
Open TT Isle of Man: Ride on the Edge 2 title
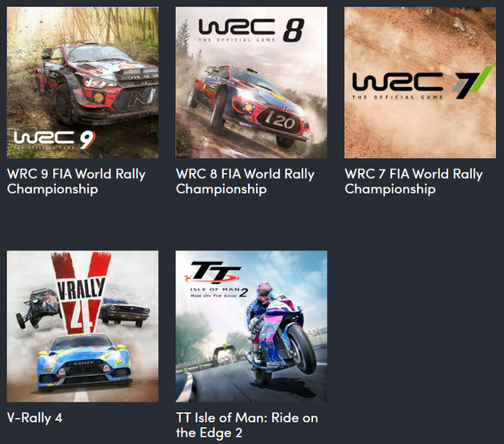tap(247, 425)
